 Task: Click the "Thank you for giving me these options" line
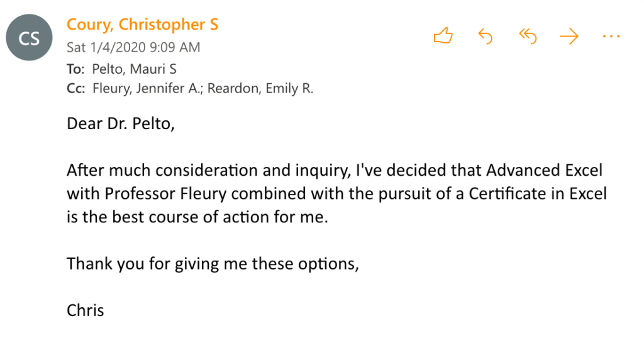point(213,263)
